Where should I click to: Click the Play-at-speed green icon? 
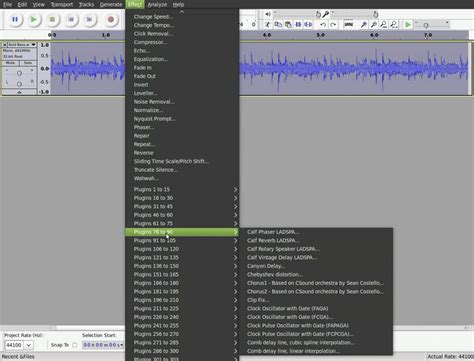[408, 24]
